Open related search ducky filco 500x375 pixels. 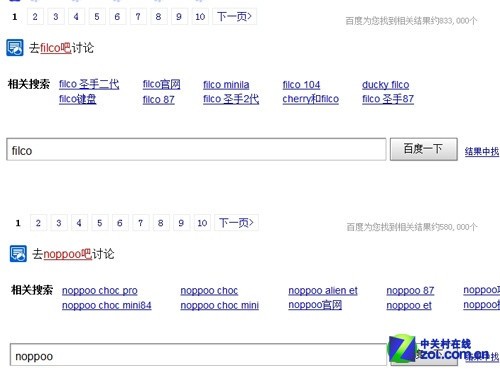click(386, 85)
